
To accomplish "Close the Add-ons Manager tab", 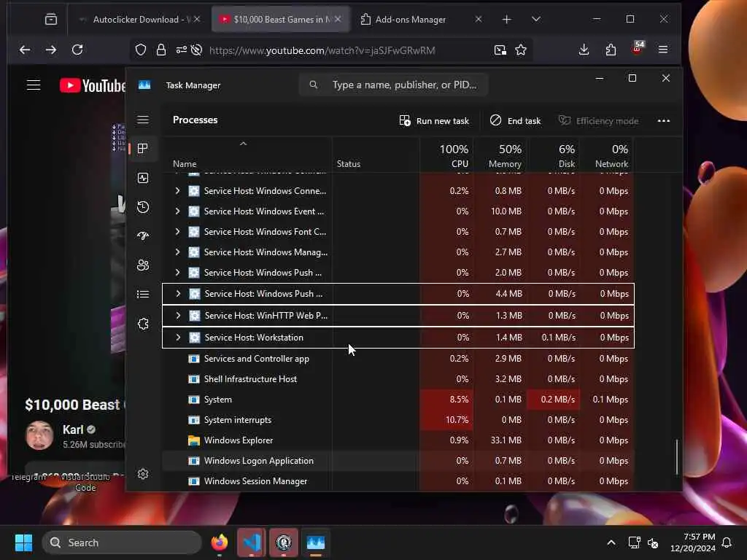I will [x=479, y=19].
